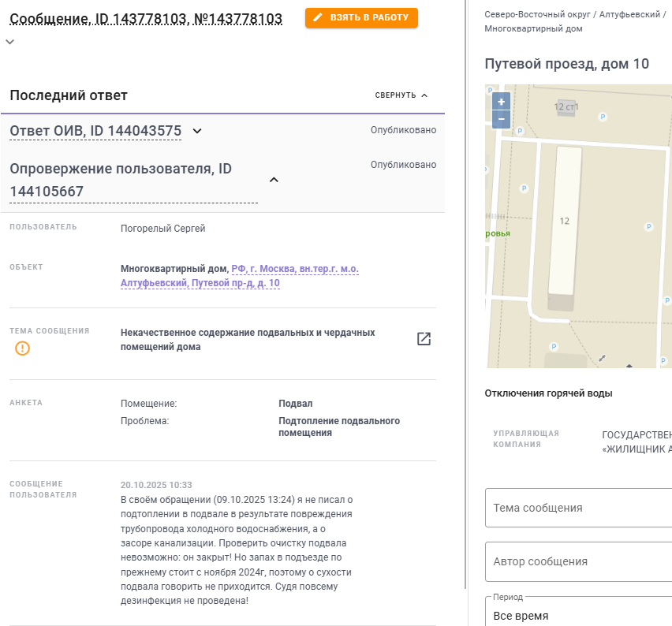Select building 12 ст1 on the map
672x626 pixels.
pos(566,107)
